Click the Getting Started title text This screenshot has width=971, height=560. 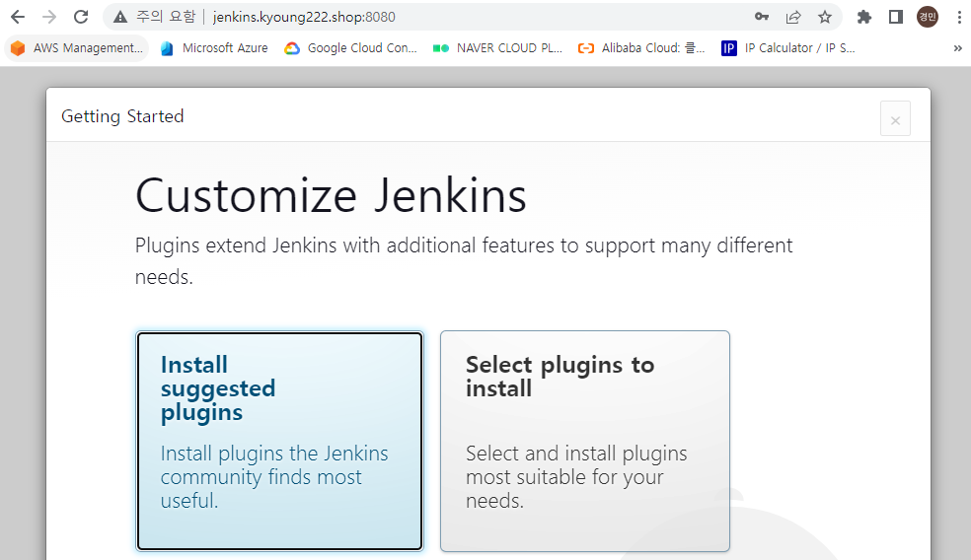122,116
